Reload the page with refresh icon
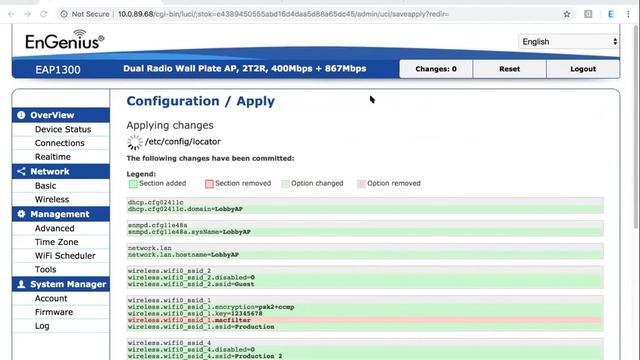 click(44, 14)
